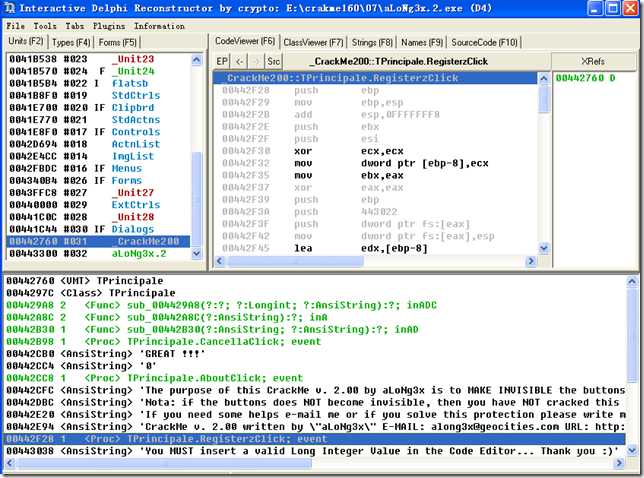Select the Flatsb unit
644x478 pixels.
98,83
